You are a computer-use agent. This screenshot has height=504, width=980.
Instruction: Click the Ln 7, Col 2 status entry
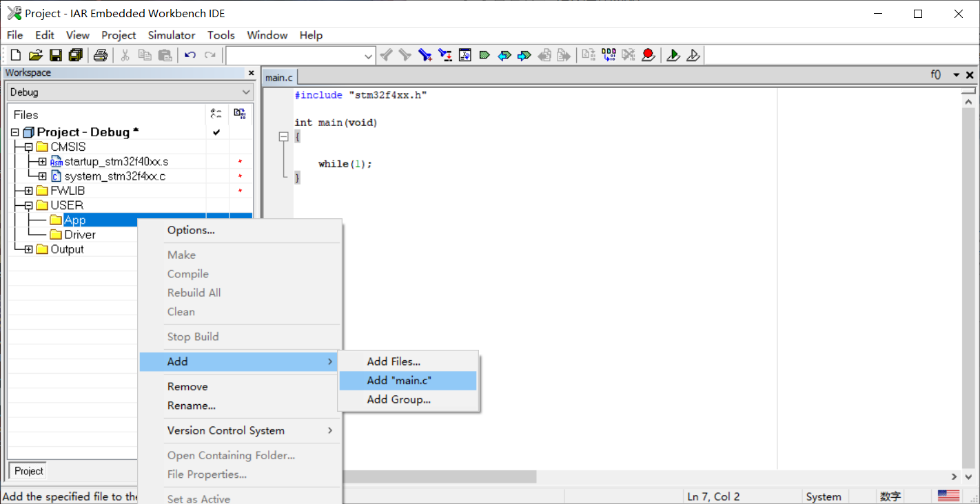[713, 496]
